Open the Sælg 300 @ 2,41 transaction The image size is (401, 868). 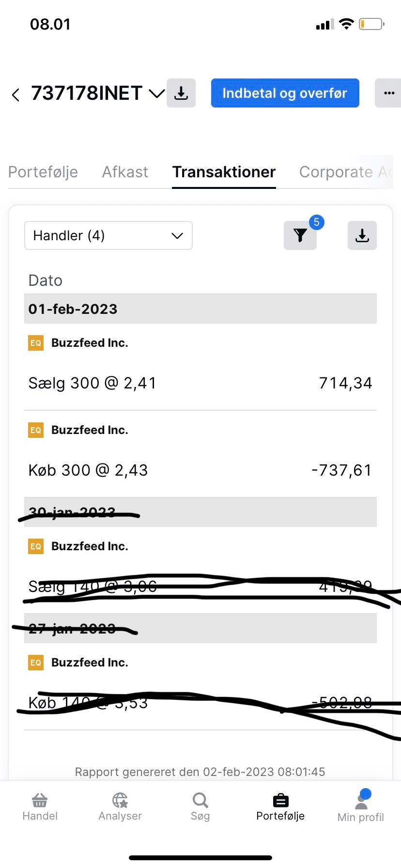click(200, 383)
